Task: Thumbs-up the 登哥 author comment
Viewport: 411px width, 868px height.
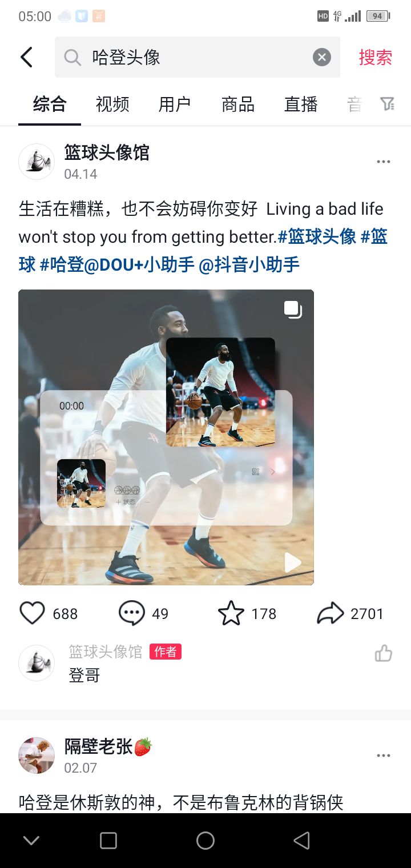Action: 384,653
